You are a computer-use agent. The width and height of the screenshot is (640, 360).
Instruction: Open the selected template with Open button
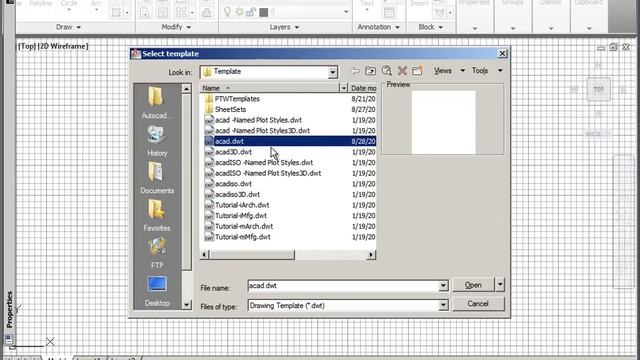point(473,285)
